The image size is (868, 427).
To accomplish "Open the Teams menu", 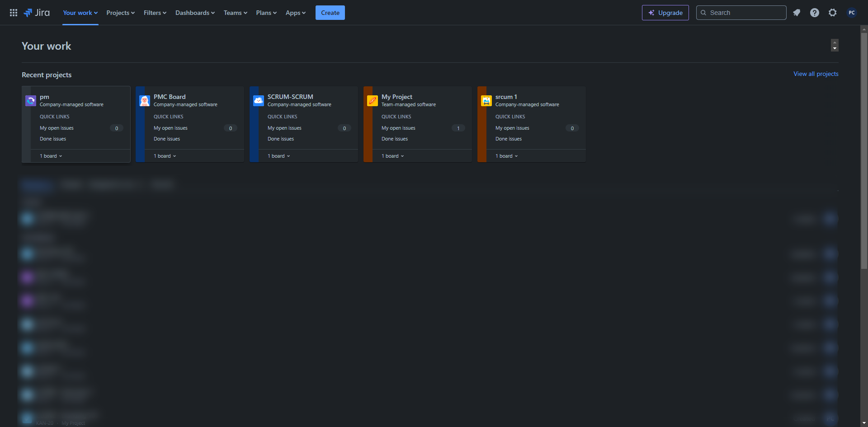I will pyautogui.click(x=236, y=13).
